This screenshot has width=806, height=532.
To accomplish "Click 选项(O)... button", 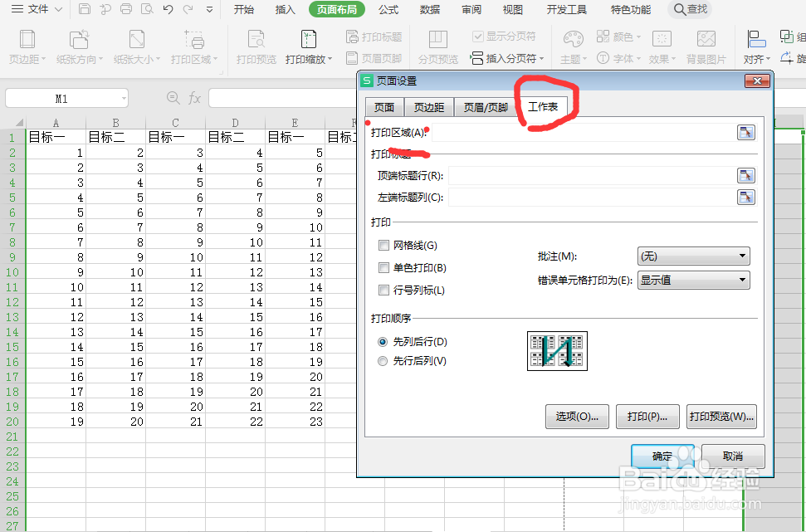I will pyautogui.click(x=577, y=417).
